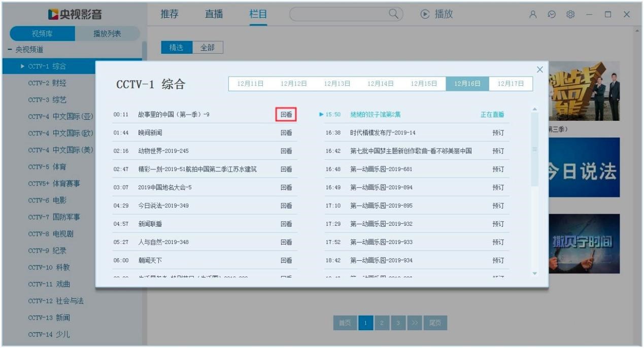Click 预订 for 时代楷模发布厅-2019-14
The width and height of the screenshot is (644, 348).
coord(498,133)
